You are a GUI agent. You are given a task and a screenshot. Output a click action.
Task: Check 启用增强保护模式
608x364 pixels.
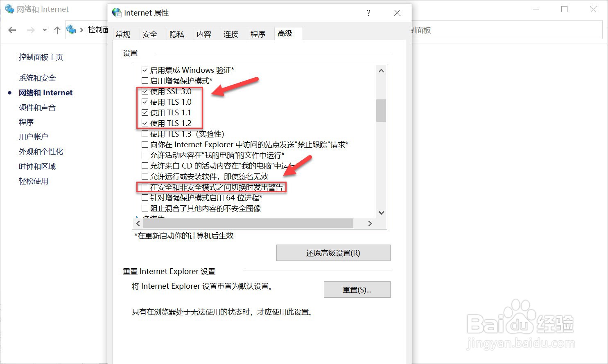click(x=145, y=81)
